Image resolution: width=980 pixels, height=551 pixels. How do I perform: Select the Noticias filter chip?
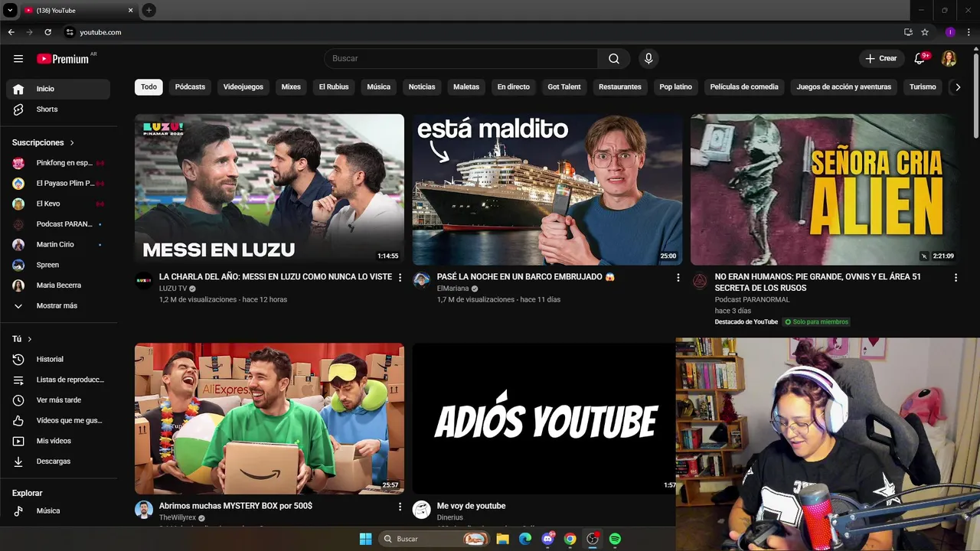tap(422, 87)
